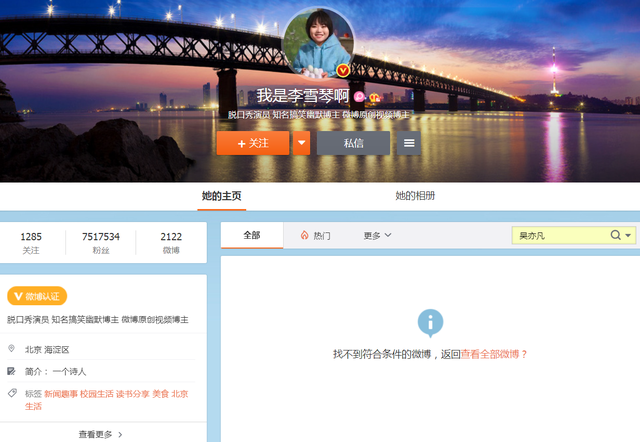Open the hamburger menu next to 私信
This screenshot has height=442, width=640.
(409, 143)
